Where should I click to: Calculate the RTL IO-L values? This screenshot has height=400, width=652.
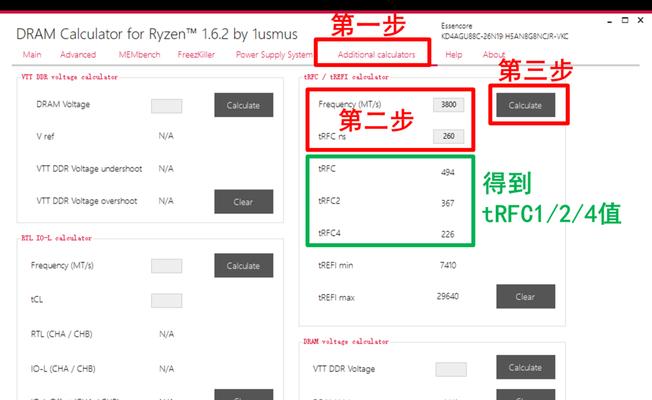point(244,265)
